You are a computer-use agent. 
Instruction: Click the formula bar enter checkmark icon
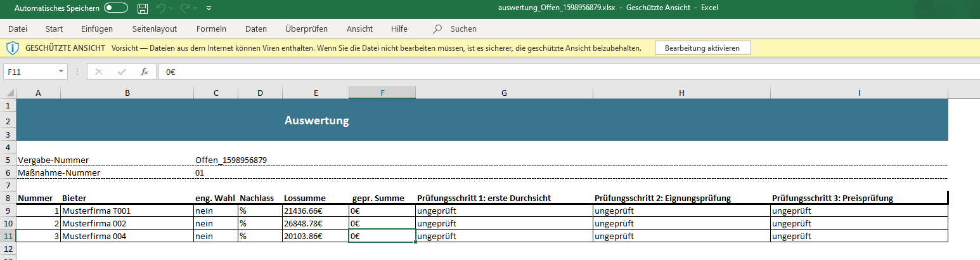click(122, 72)
